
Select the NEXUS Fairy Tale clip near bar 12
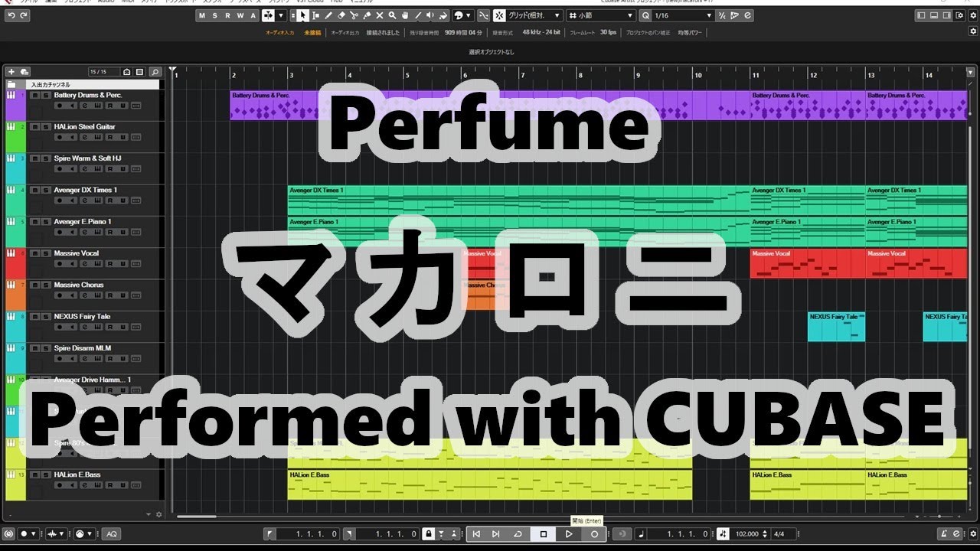pos(836,326)
